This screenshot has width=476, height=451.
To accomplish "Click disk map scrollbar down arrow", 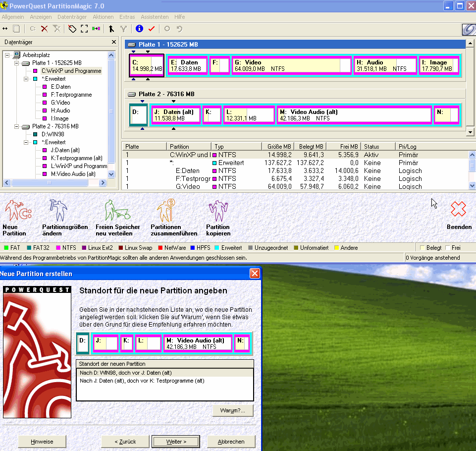I will [470, 132].
